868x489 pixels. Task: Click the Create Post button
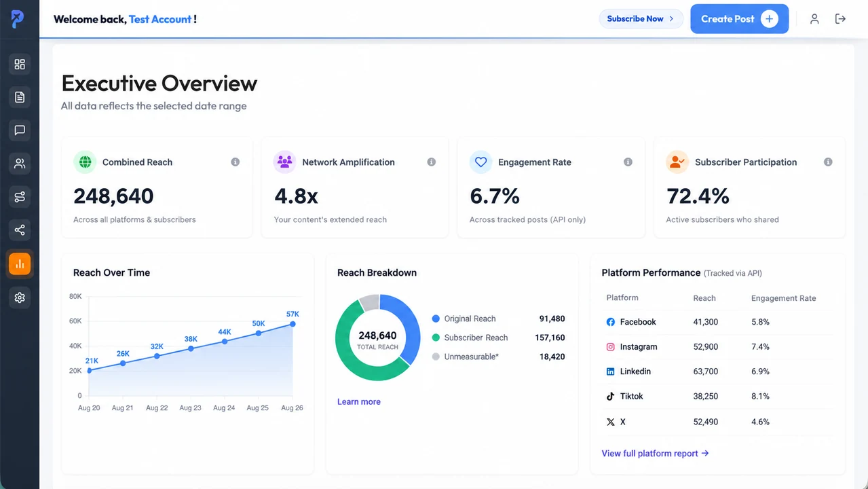(739, 19)
